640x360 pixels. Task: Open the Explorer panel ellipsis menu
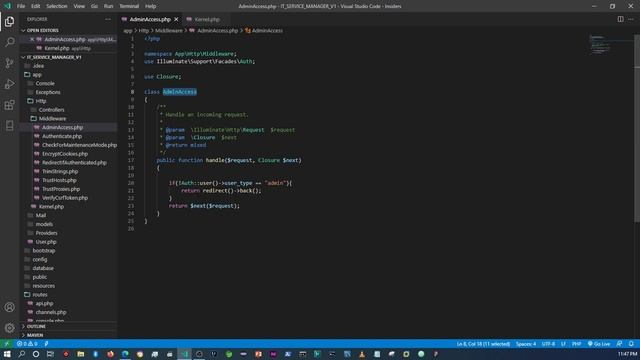108,19
